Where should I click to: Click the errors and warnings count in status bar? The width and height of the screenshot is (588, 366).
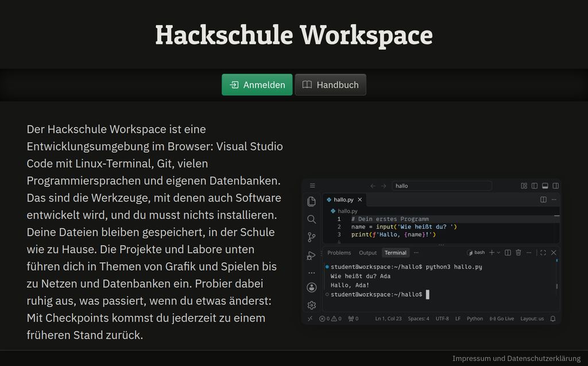tap(330, 319)
